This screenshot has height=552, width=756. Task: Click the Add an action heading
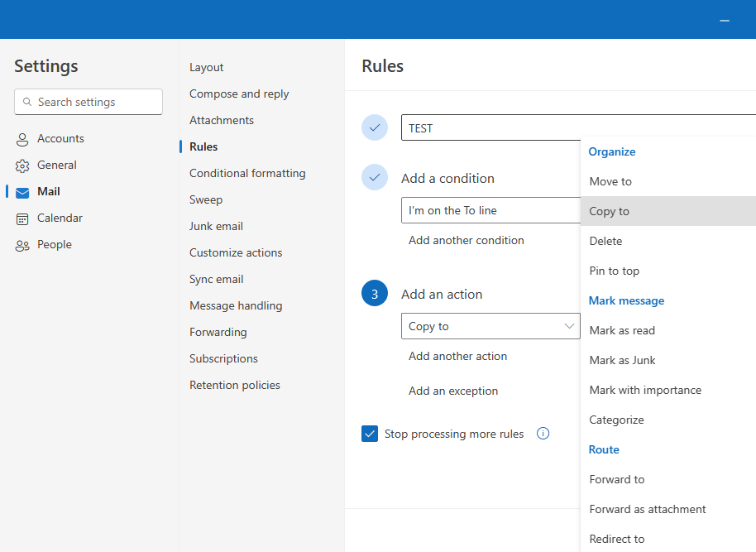tap(442, 295)
